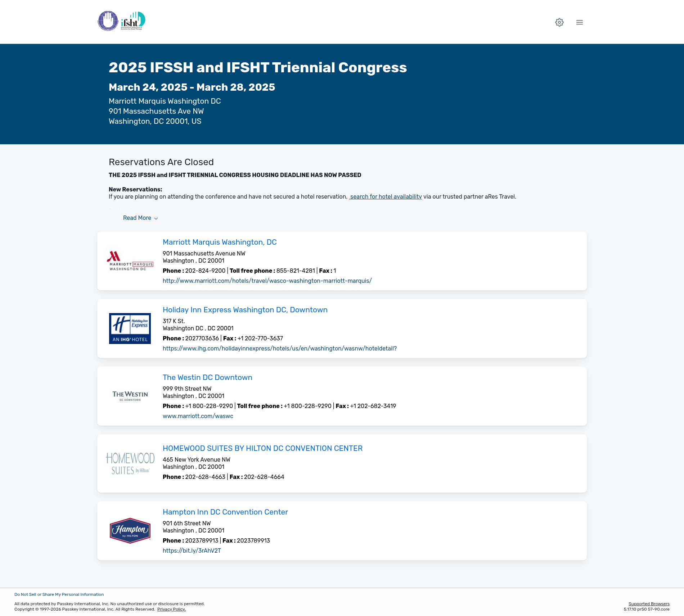The width and height of the screenshot is (684, 616).
Task: Open Do Not Sell or Share link
Action: click(x=59, y=594)
